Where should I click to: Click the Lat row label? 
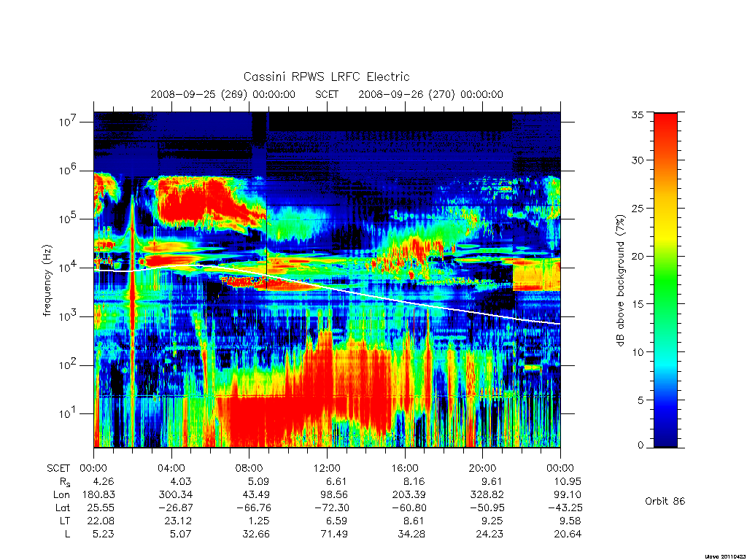(63, 507)
